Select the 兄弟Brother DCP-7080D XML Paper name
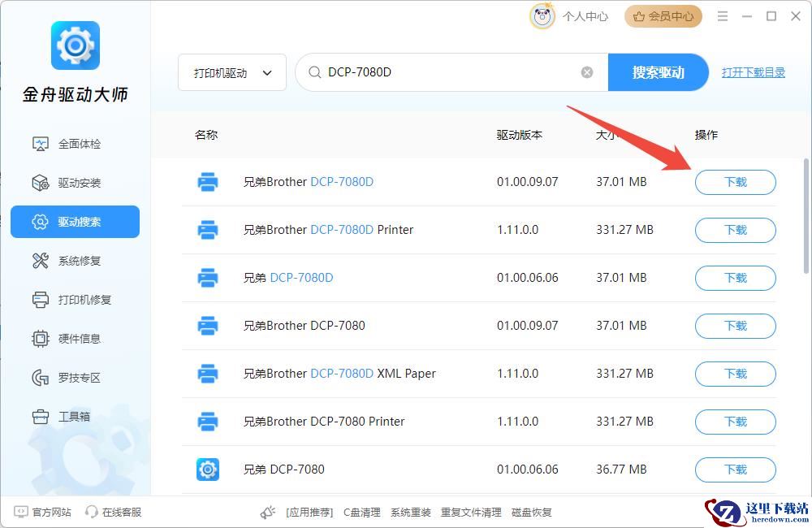This screenshot has width=812, height=528. [339, 374]
